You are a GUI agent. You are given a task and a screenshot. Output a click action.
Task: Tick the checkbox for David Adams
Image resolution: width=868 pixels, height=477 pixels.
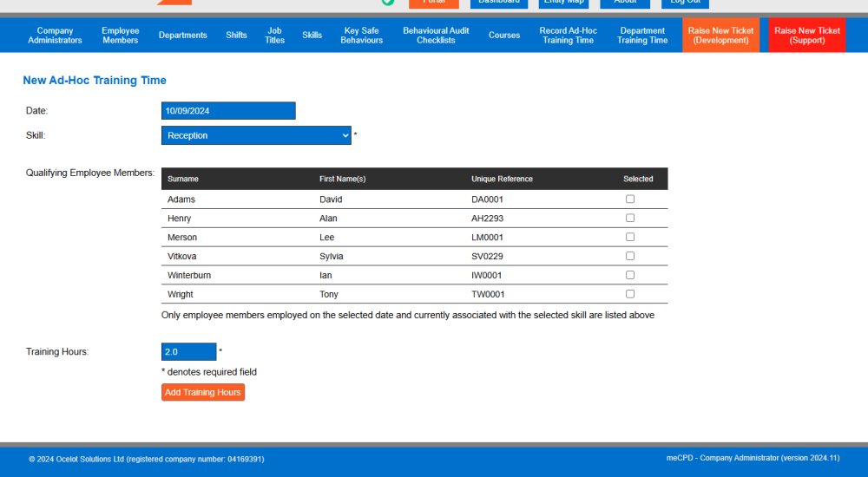[630, 199]
